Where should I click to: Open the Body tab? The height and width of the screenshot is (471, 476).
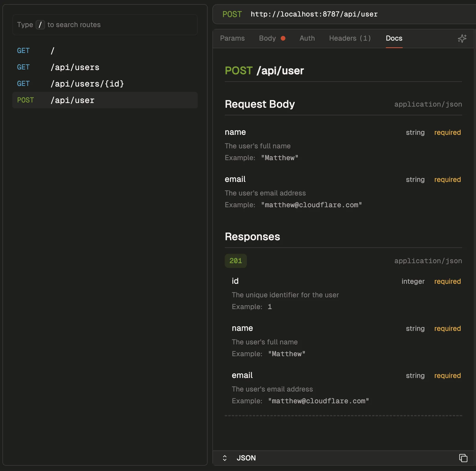click(267, 38)
